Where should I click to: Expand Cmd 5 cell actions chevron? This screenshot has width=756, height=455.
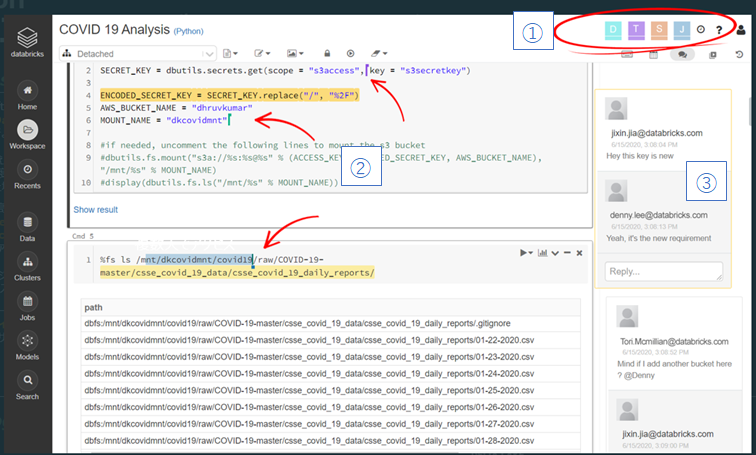click(x=555, y=253)
